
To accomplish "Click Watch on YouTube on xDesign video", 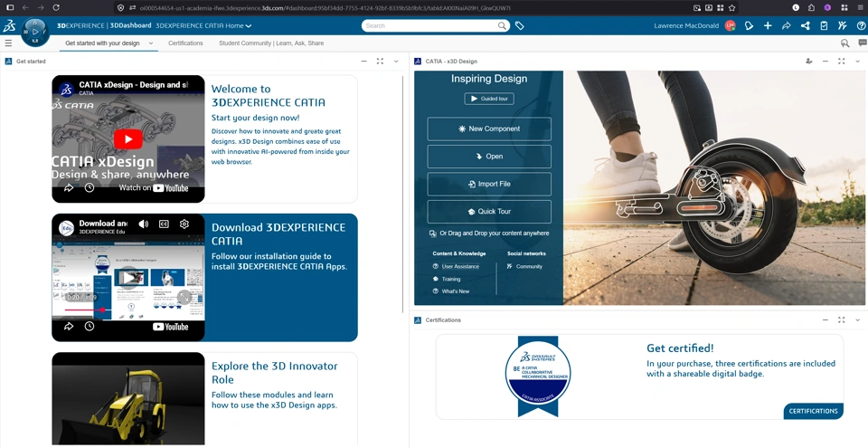I will click(x=154, y=188).
